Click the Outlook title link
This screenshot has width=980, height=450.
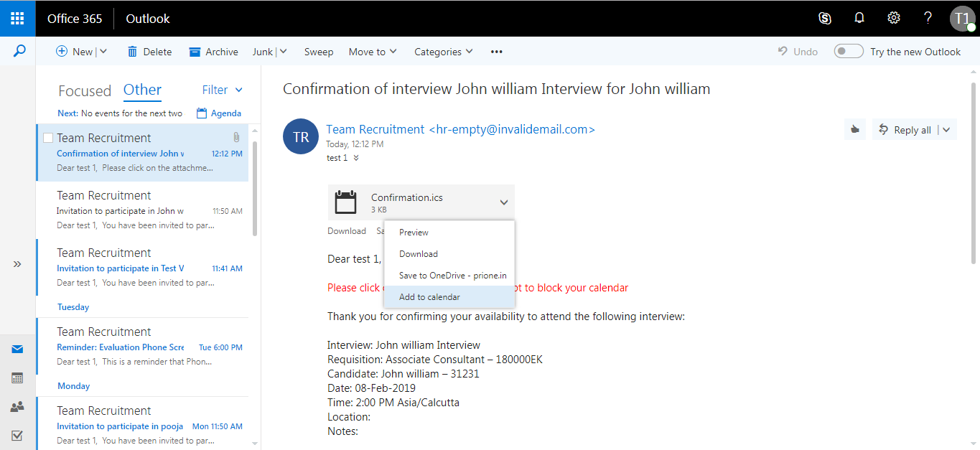point(148,19)
